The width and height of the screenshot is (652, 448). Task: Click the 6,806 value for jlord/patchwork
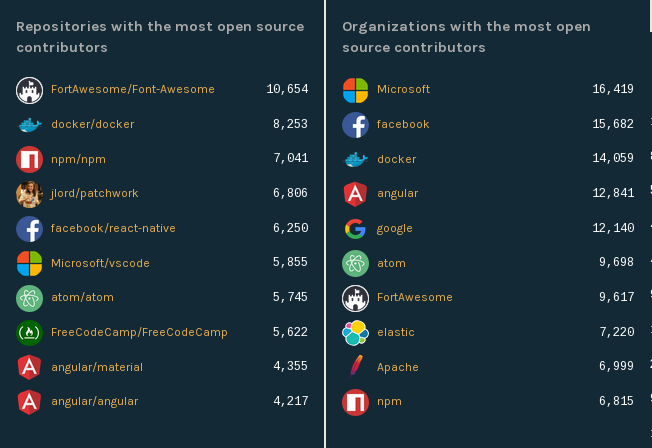coord(290,193)
